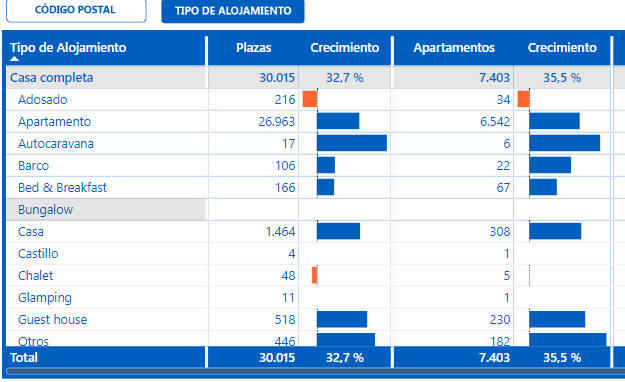Click the first Crecimiento column header
625x382 pixels.
point(345,48)
